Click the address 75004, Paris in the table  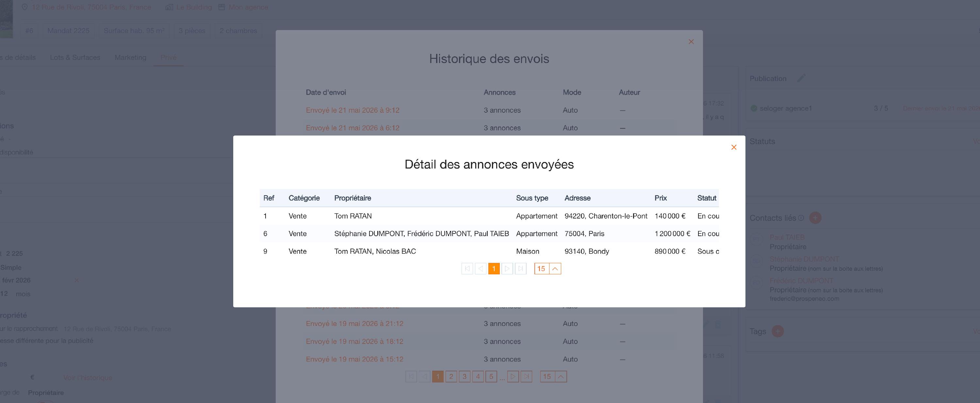click(x=584, y=234)
